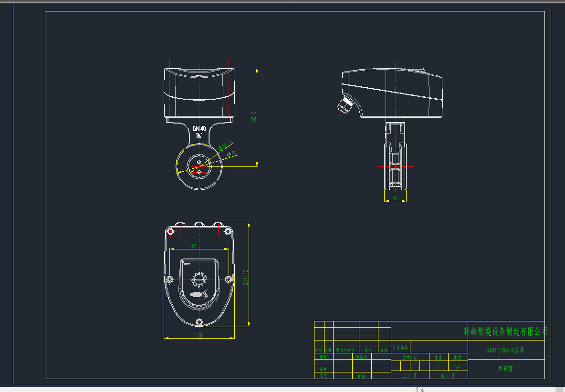Click the 第 1 页 page number text

(x=448, y=375)
